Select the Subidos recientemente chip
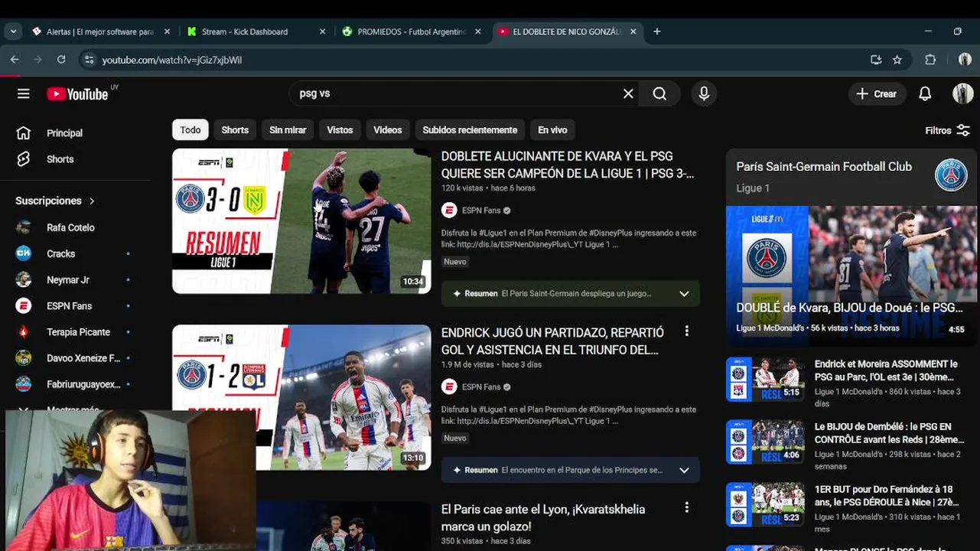Viewport: 980px width, 551px height. coord(470,130)
